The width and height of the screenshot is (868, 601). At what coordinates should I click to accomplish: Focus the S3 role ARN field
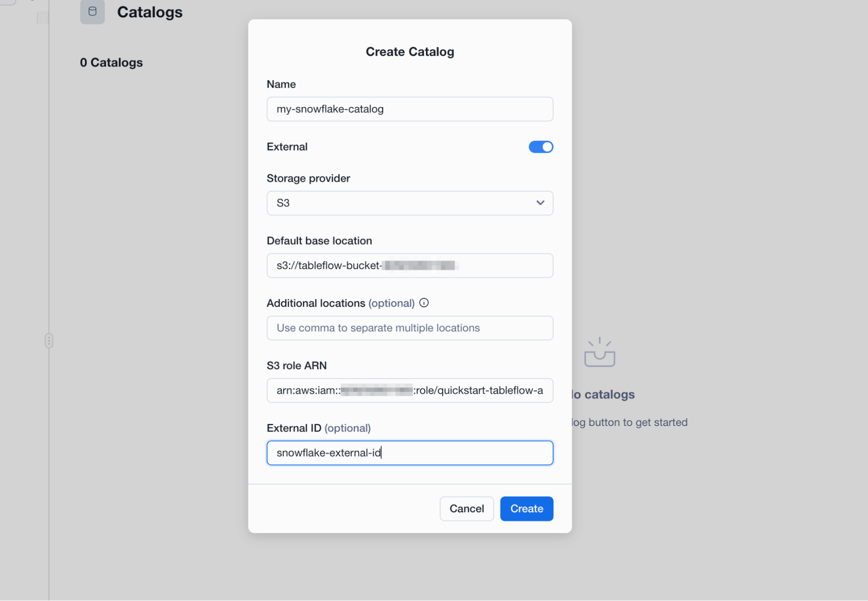[409, 390]
